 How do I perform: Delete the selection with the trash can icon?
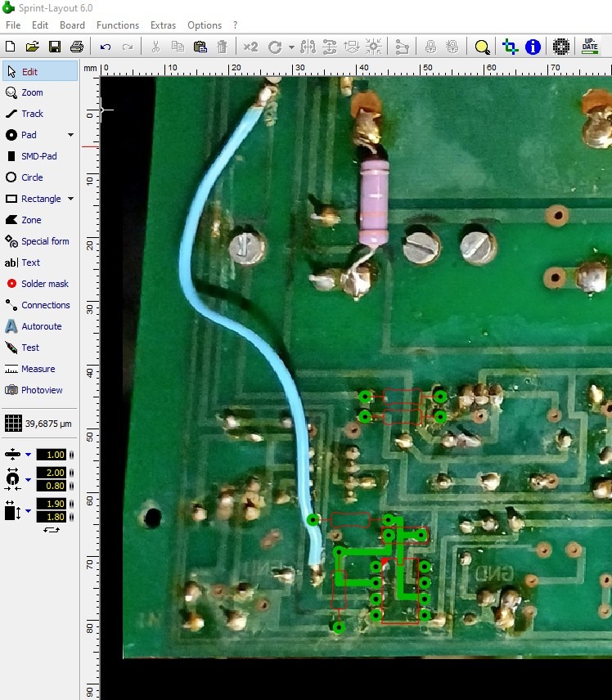pos(222,47)
